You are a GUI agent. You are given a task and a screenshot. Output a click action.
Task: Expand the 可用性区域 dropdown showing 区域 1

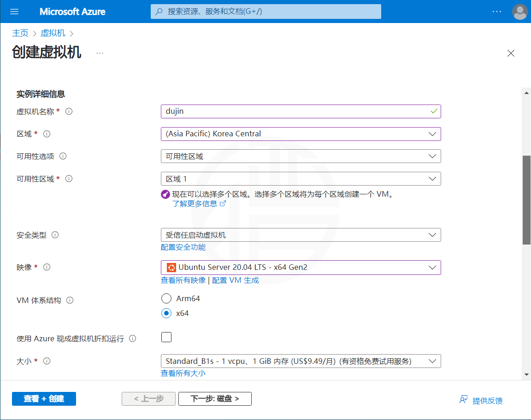[x=301, y=179]
